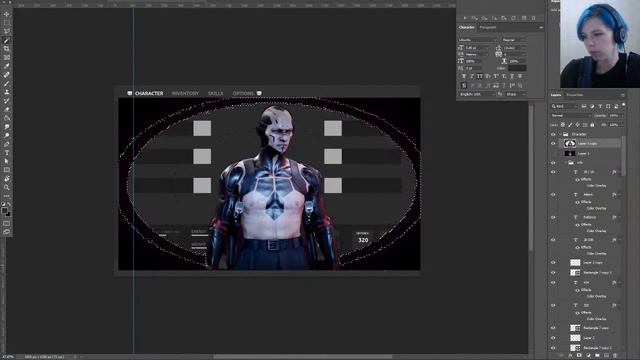Screen dimensions: 640x360
Task: Collapse the info layer group
Action: (566, 163)
